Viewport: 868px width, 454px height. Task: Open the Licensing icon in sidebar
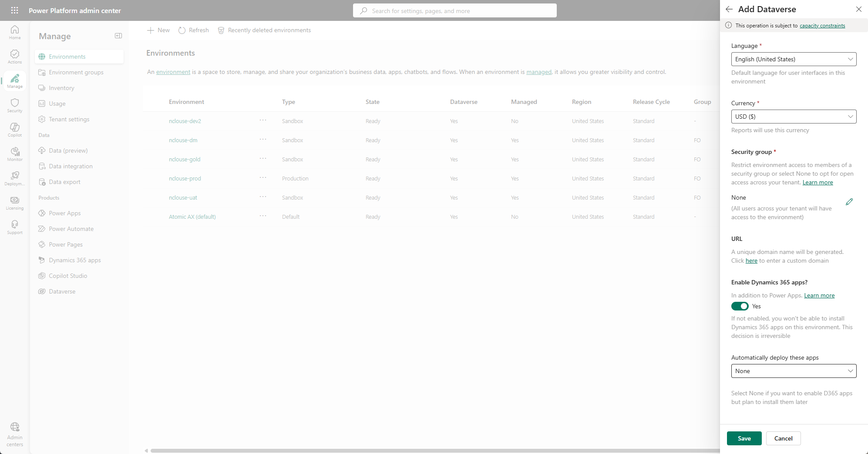tap(15, 203)
